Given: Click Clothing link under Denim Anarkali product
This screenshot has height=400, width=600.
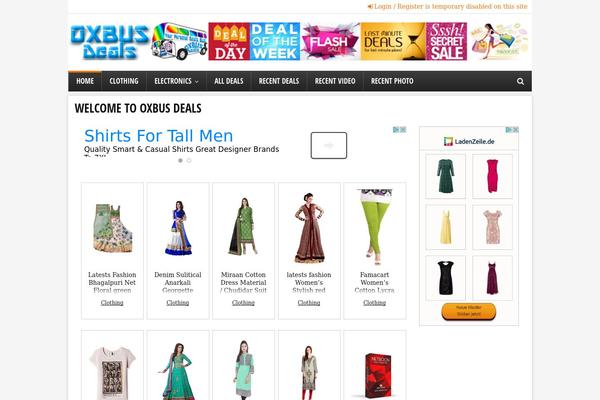Looking at the screenshot, I should click(x=178, y=303).
